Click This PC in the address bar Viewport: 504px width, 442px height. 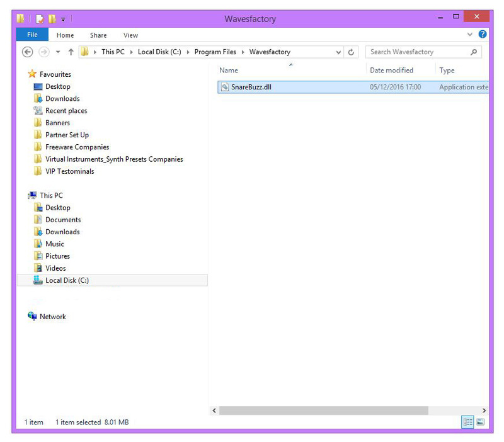click(x=113, y=52)
